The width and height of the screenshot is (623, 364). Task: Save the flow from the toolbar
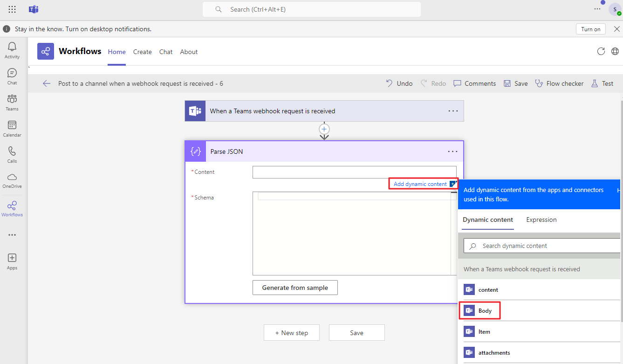click(515, 83)
